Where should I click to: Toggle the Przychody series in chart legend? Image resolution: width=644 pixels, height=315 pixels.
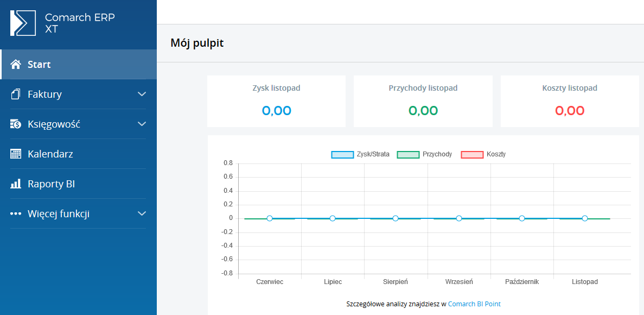click(425, 155)
